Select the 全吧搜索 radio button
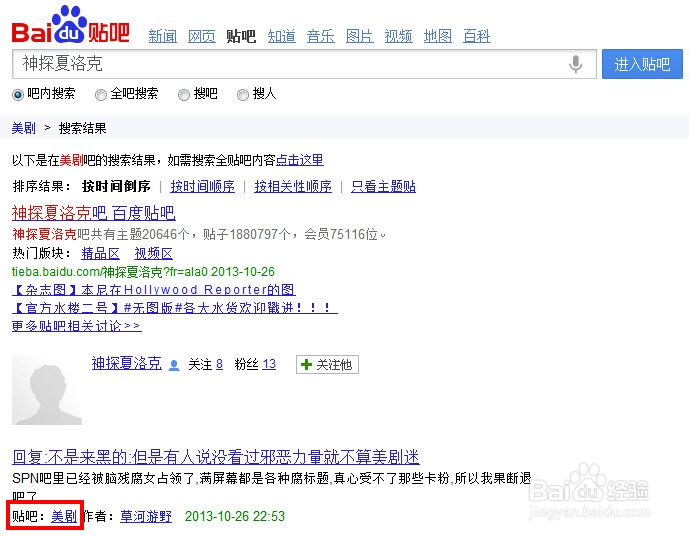The height and width of the screenshot is (536, 689). click(101, 94)
